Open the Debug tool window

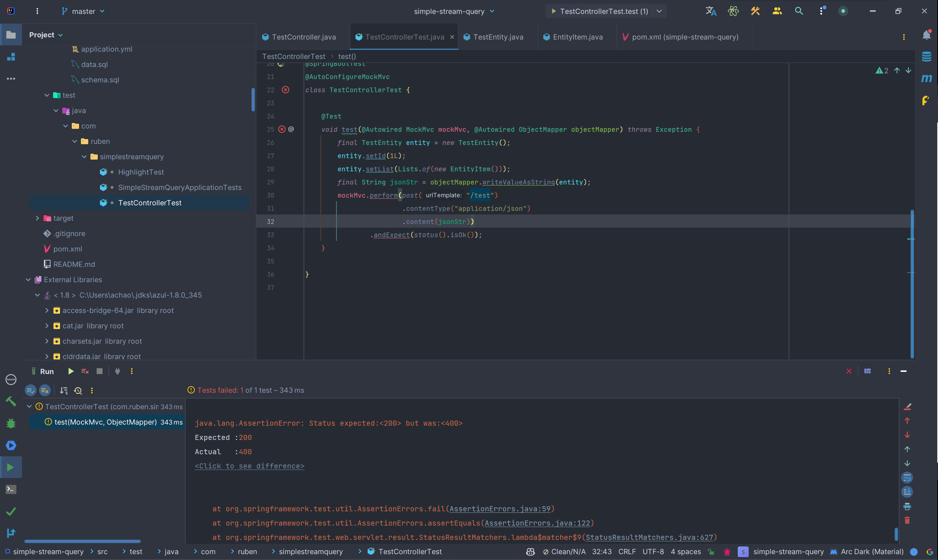[x=11, y=423]
